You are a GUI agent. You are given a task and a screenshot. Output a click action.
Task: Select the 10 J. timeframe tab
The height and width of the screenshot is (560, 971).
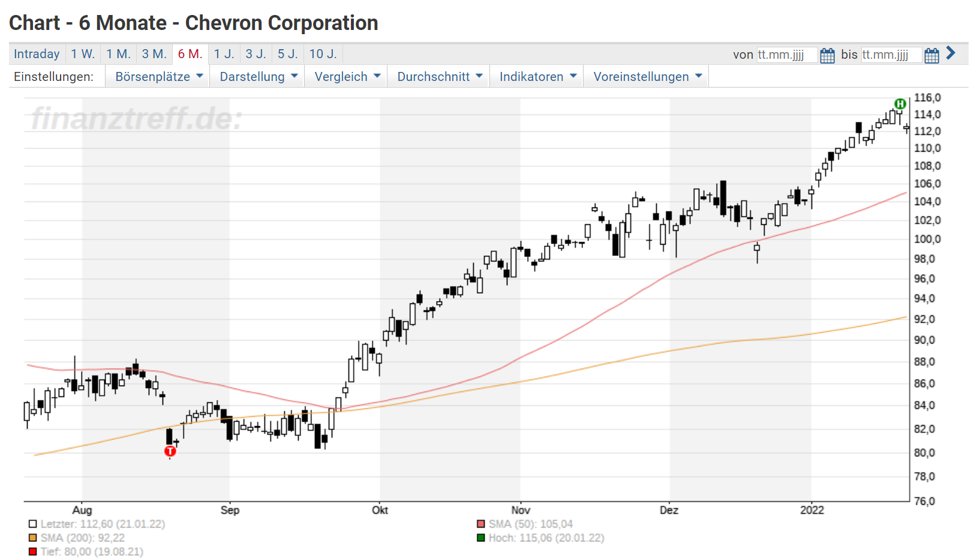pyautogui.click(x=323, y=54)
